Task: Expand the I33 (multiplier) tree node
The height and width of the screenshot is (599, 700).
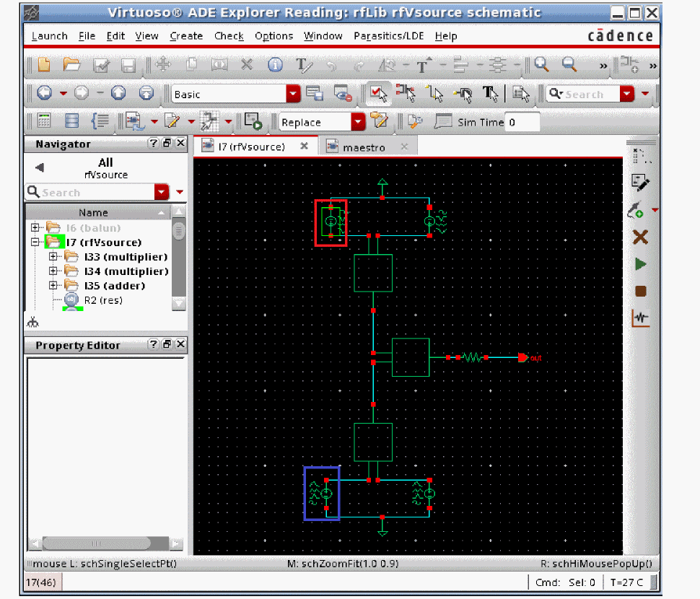Action: tap(53, 257)
